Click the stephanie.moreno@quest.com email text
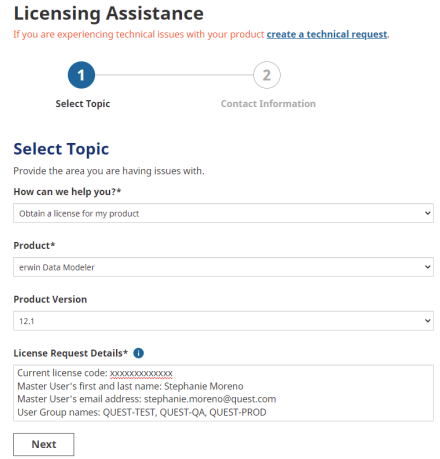 (x=210, y=399)
